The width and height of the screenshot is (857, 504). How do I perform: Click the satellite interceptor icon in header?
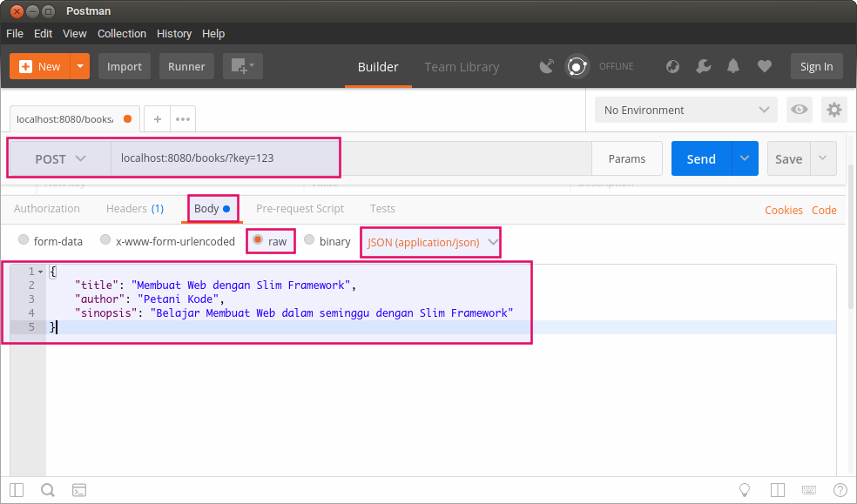547,66
